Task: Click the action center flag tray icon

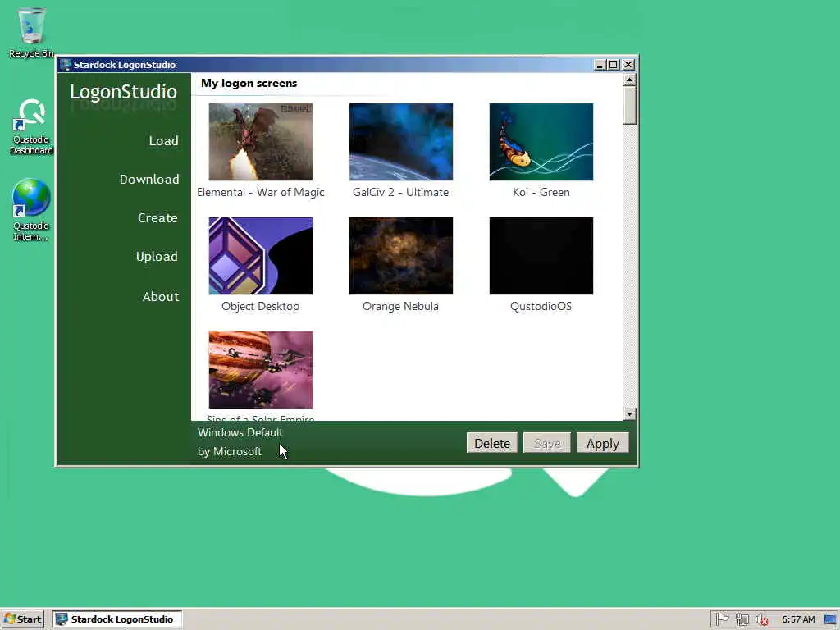Action: [x=722, y=619]
